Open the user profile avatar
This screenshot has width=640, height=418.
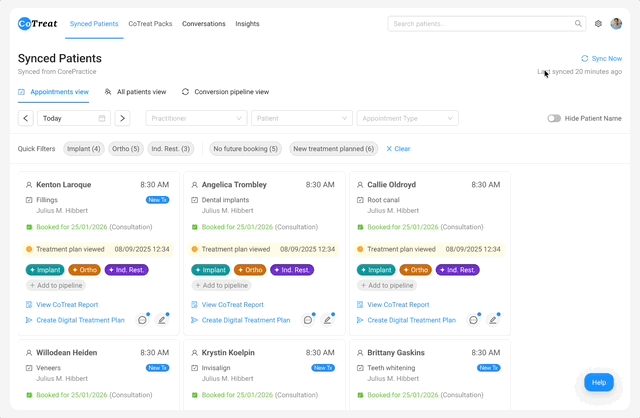(x=616, y=24)
